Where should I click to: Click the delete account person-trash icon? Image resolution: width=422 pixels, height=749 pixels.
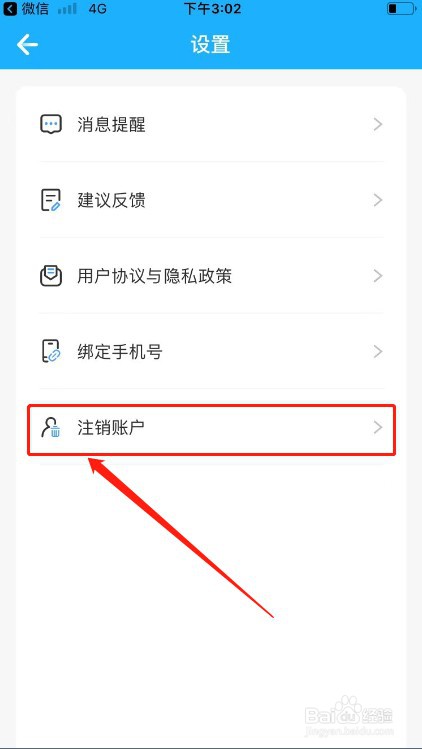click(x=51, y=428)
